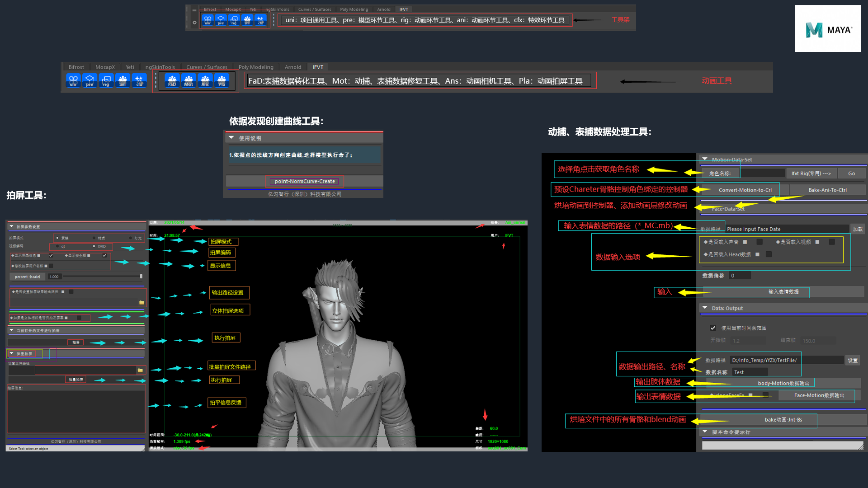Click the rig icon in the 动画工具 shelf
868x488 pixels.
tap(106, 80)
